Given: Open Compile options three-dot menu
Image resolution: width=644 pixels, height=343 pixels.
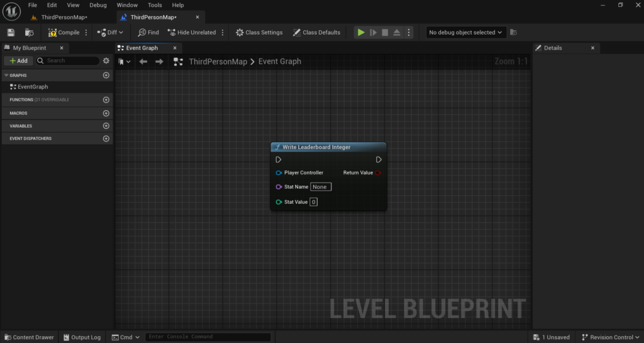Looking at the screenshot, I should [x=86, y=33].
